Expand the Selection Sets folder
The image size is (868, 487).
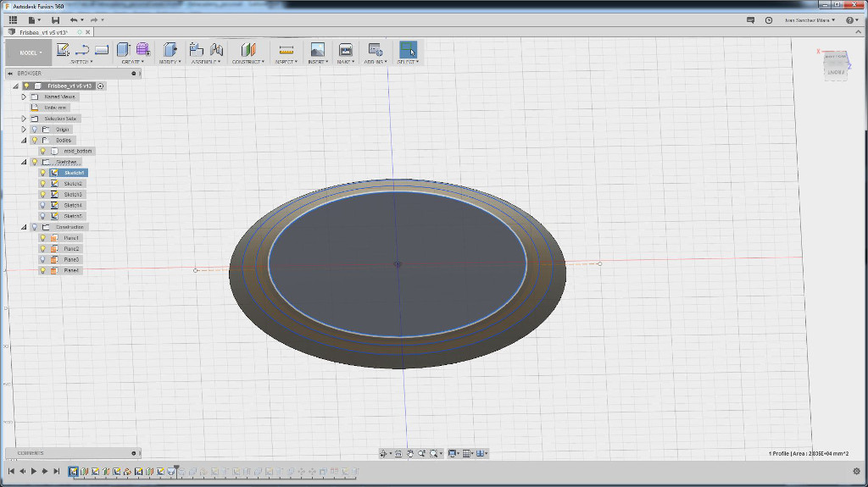(x=24, y=119)
